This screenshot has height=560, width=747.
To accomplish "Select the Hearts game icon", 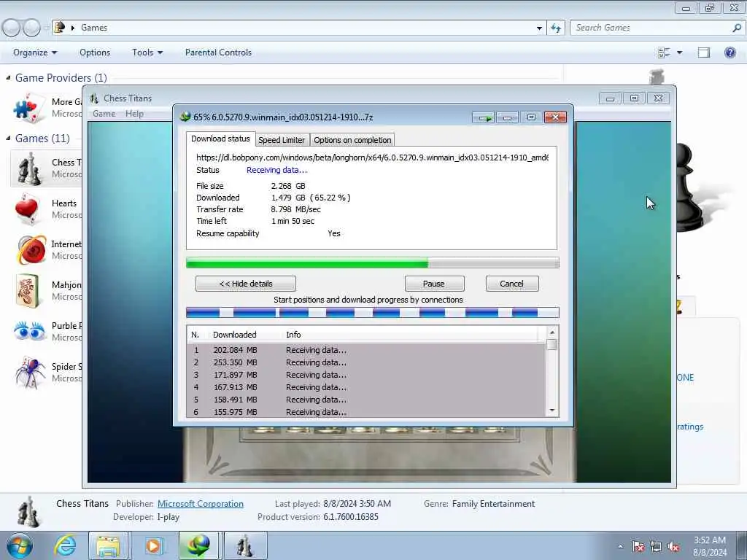I will click(x=28, y=209).
